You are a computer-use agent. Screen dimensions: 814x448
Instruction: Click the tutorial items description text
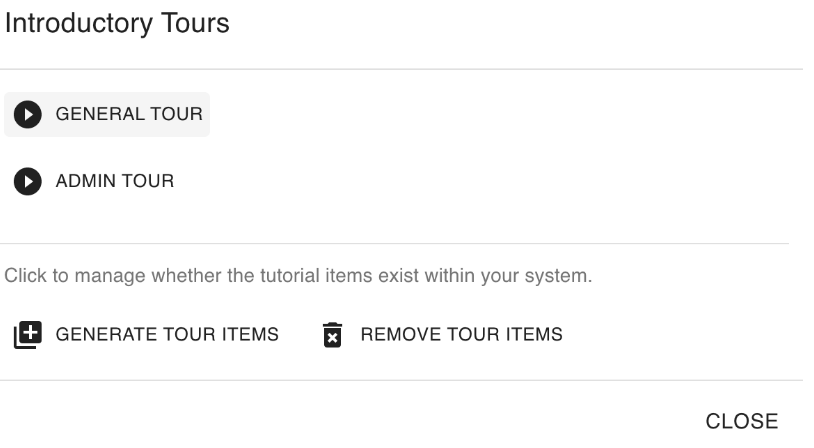(x=299, y=276)
